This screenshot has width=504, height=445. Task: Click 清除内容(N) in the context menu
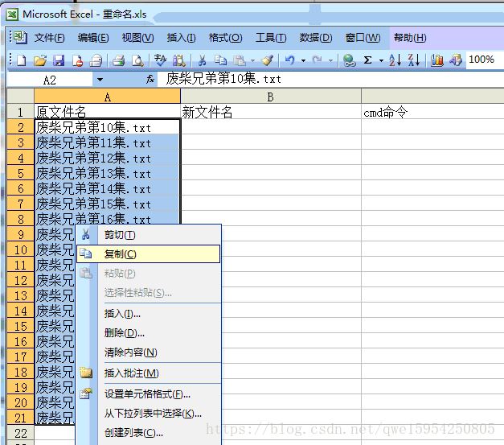[x=130, y=352]
